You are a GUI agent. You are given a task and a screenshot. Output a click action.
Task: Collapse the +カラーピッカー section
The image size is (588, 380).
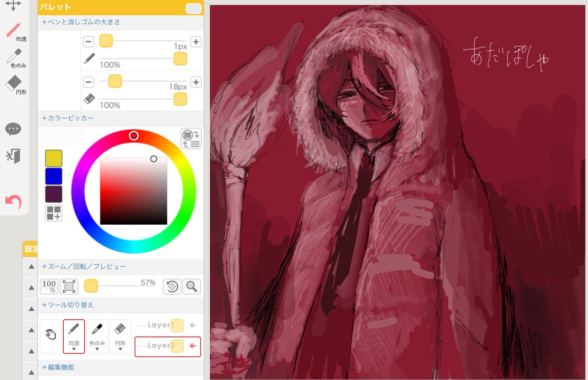coord(68,118)
